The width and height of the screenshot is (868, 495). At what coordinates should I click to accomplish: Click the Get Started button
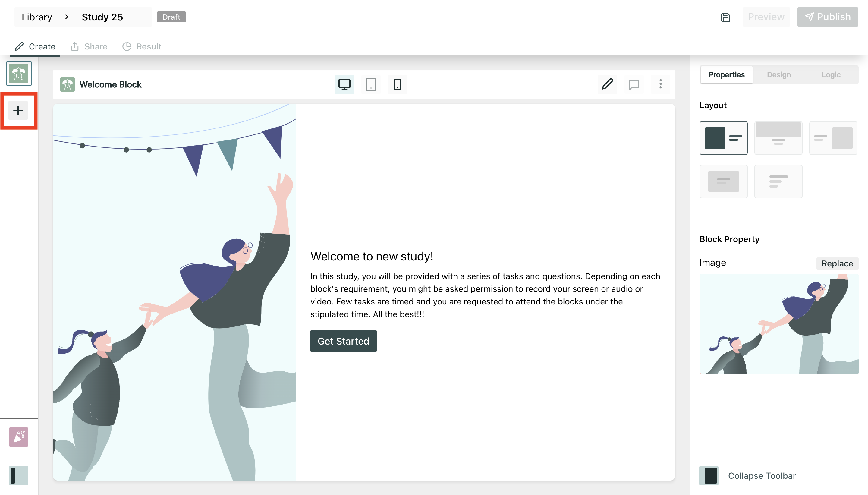[343, 341]
